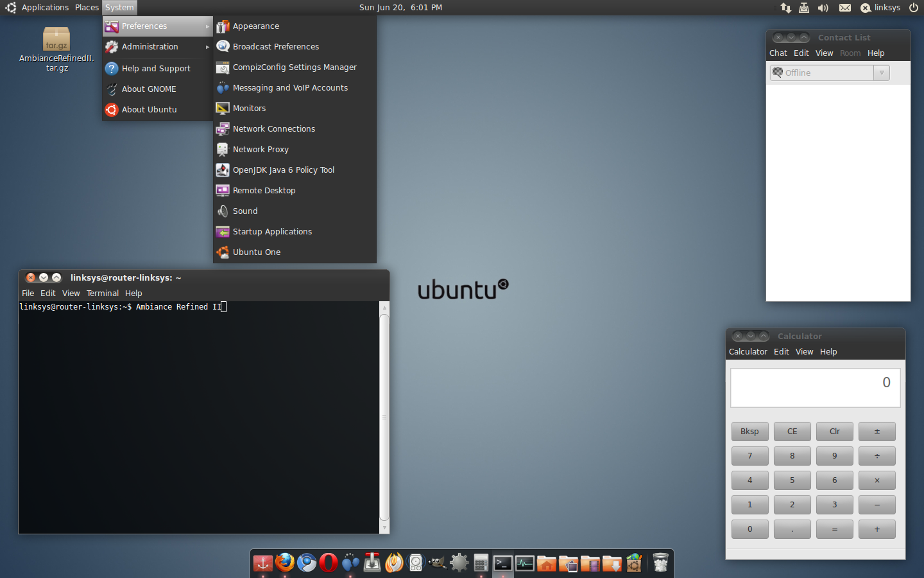Click the terminal's vertical scrollbar
This screenshot has width=924, height=578.
[384, 417]
